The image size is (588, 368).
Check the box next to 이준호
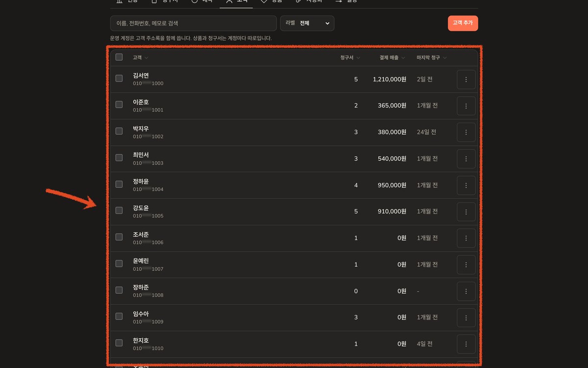pyautogui.click(x=119, y=105)
